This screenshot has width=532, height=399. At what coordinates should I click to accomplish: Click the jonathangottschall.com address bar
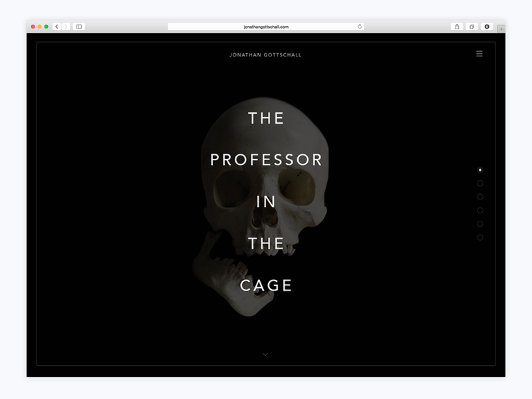[265, 27]
